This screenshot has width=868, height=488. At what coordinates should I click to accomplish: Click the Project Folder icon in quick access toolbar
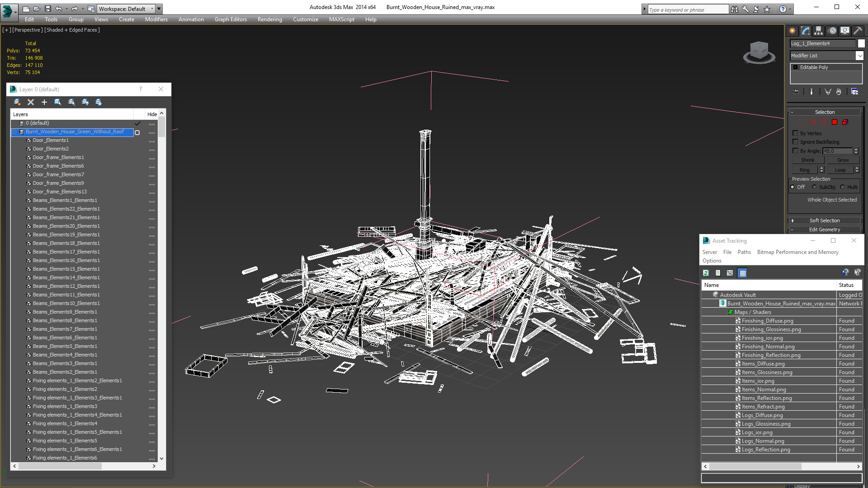point(91,9)
